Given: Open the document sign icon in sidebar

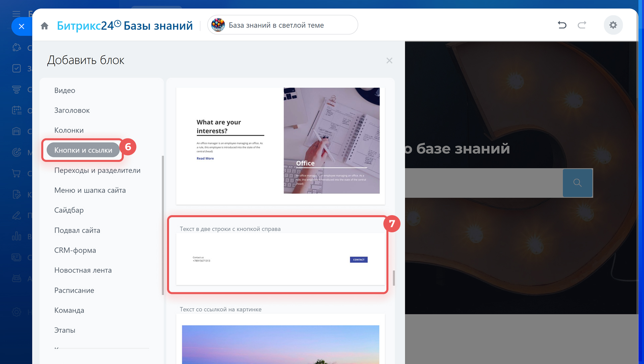Looking at the screenshot, I should tap(16, 194).
